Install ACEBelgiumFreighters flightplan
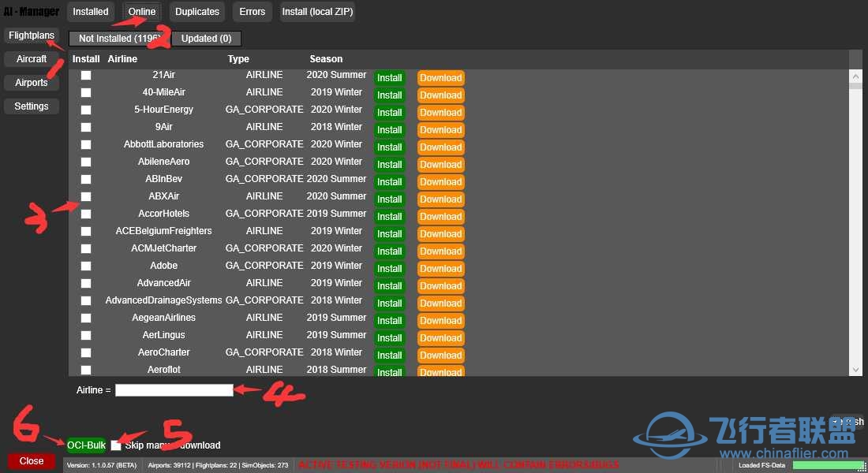The width and height of the screenshot is (868, 473). point(390,234)
